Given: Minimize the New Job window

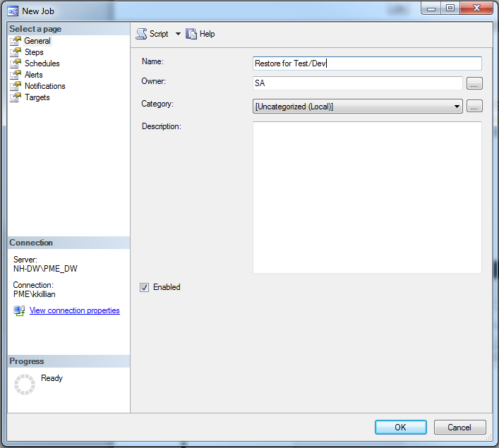Looking at the screenshot, I should click(x=431, y=8).
